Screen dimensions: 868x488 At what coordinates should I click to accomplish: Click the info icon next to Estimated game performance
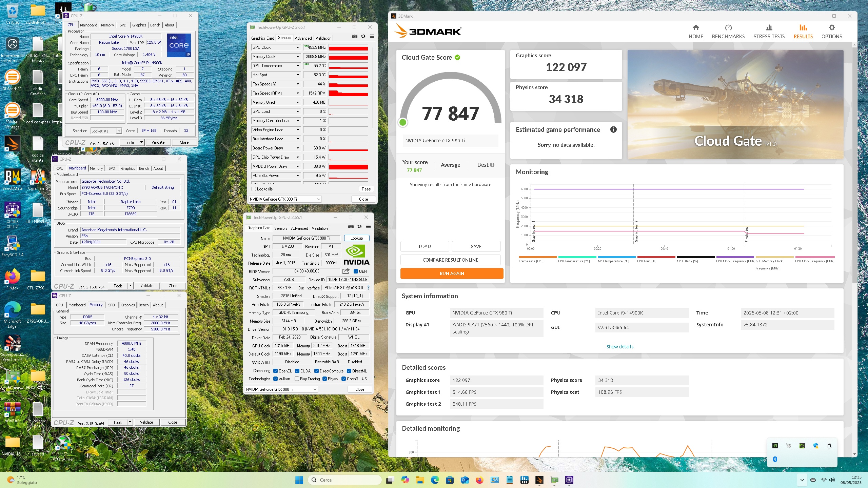pyautogui.click(x=613, y=129)
